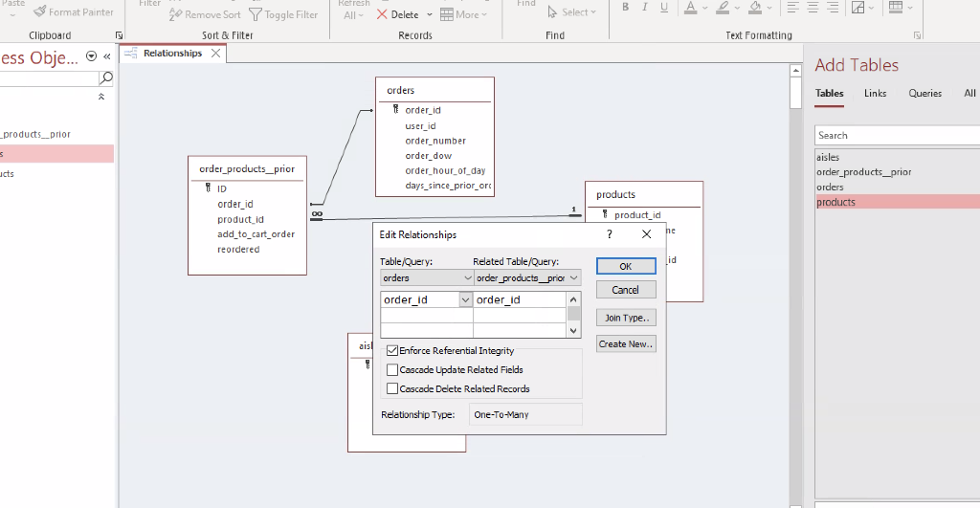The height and width of the screenshot is (508, 980).
Task: Select products in Add Tables list
Action: [x=898, y=202]
